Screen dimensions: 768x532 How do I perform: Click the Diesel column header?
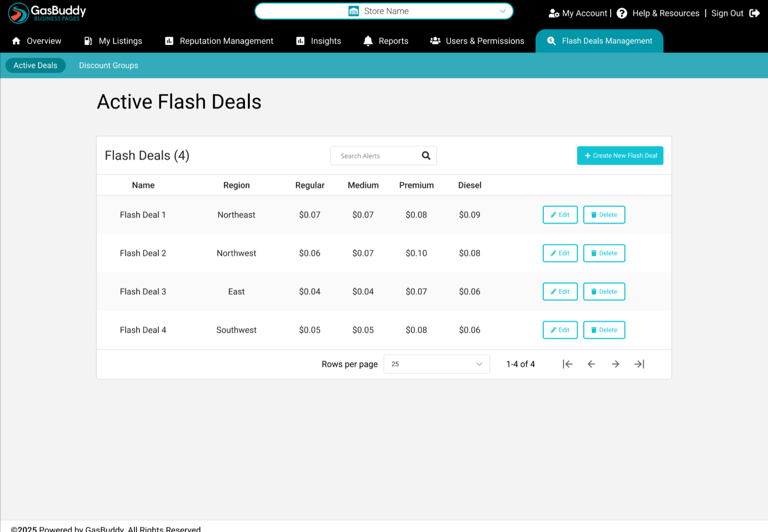coord(469,185)
